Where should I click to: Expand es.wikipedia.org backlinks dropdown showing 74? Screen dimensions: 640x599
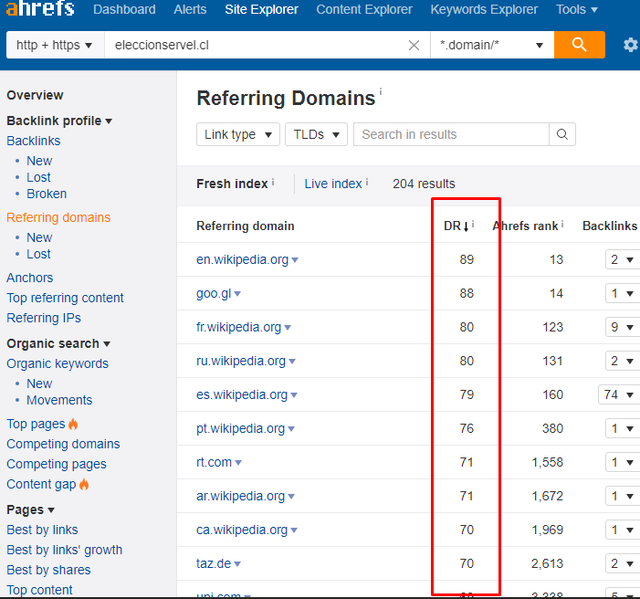point(618,395)
